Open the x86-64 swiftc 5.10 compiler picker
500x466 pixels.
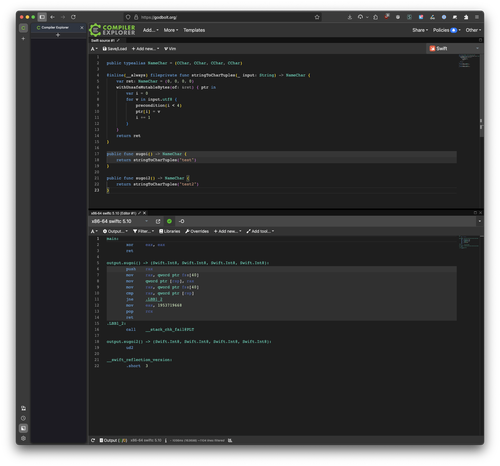pyautogui.click(x=119, y=221)
